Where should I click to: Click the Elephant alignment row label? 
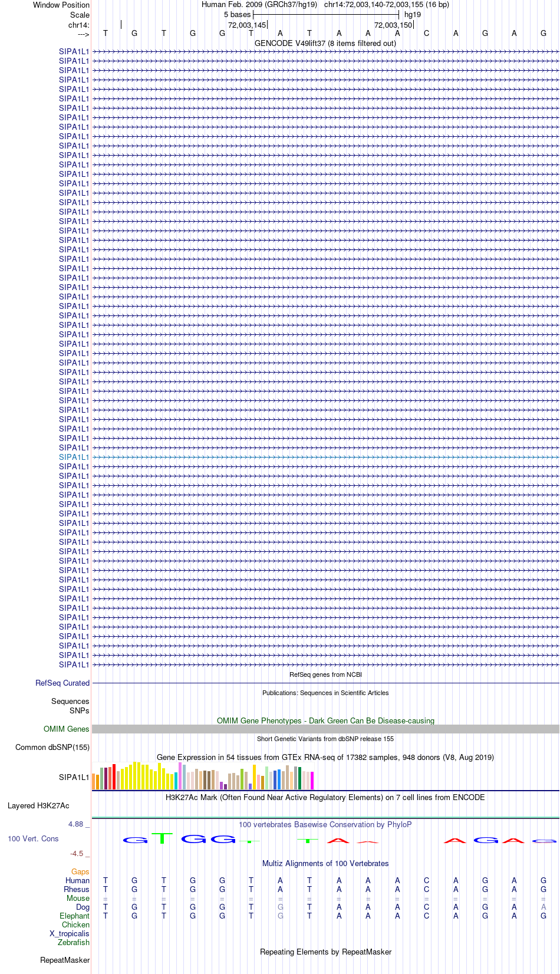[75, 916]
